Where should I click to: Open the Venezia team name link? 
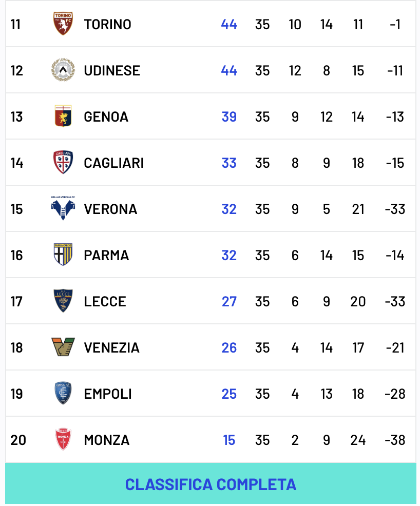point(111,347)
